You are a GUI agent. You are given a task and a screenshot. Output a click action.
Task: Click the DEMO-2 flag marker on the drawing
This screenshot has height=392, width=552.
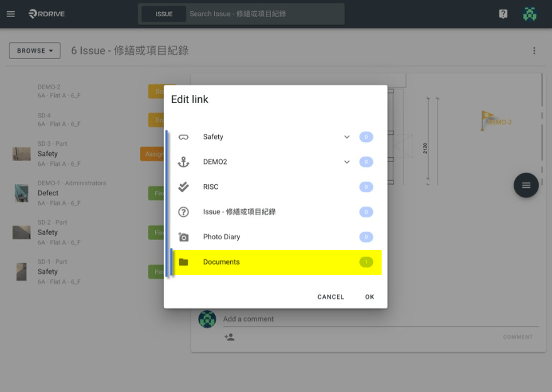point(495,121)
